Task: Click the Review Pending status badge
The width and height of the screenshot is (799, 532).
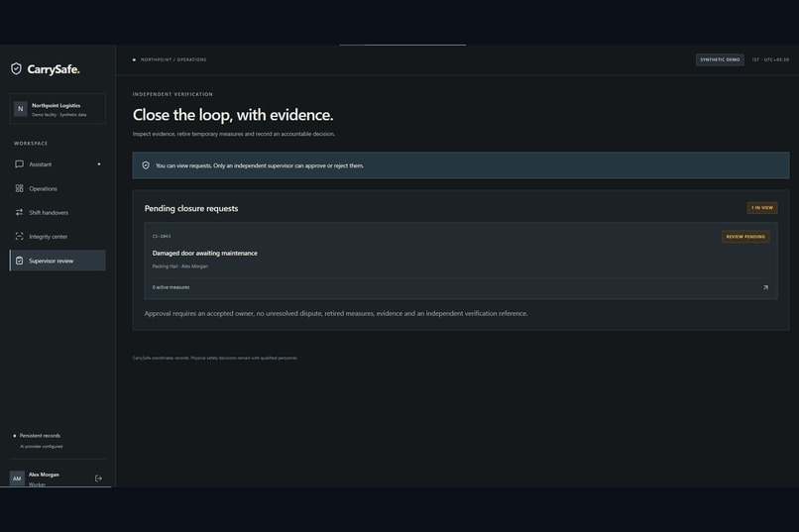Action: 745,237
